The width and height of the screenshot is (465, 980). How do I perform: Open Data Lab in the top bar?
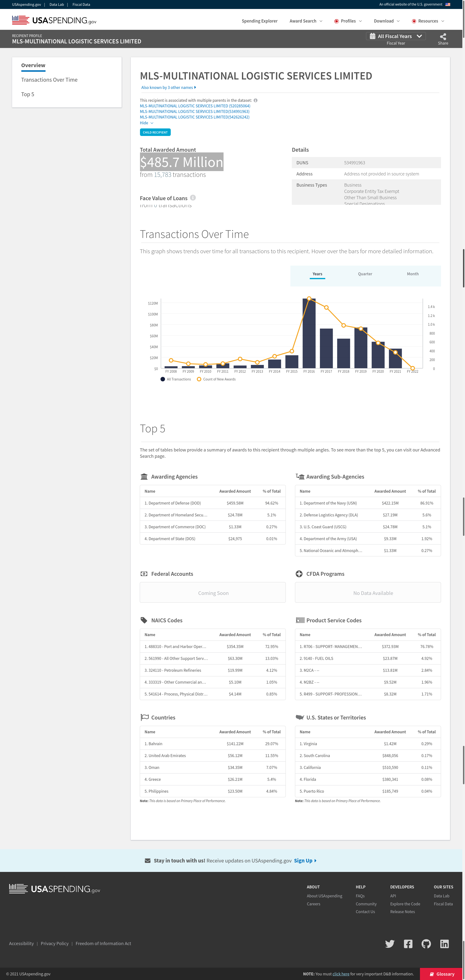[57, 5]
